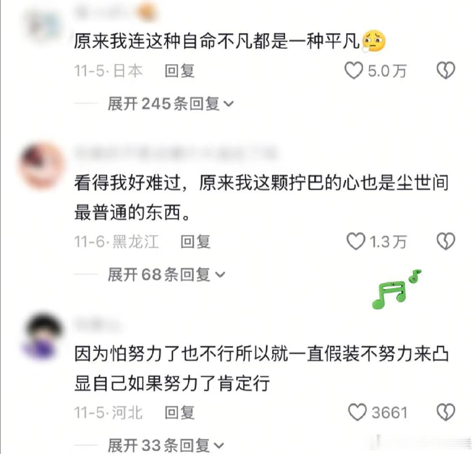Dislike the comment posted from 河北

pos(446,412)
